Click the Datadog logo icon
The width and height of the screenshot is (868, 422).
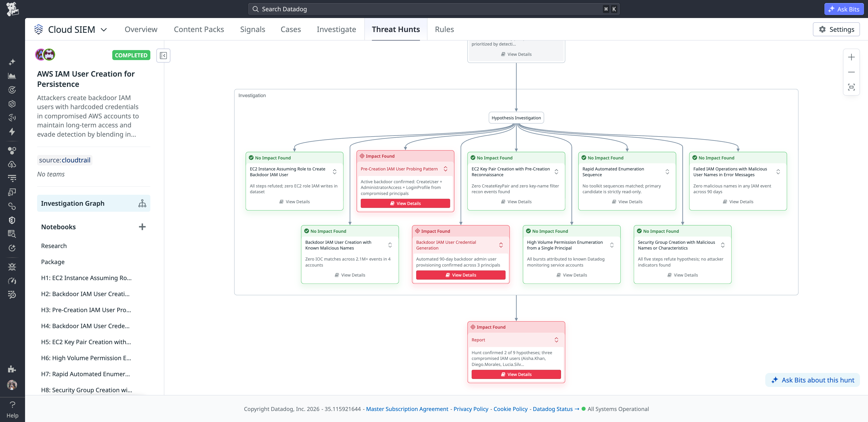tap(12, 9)
